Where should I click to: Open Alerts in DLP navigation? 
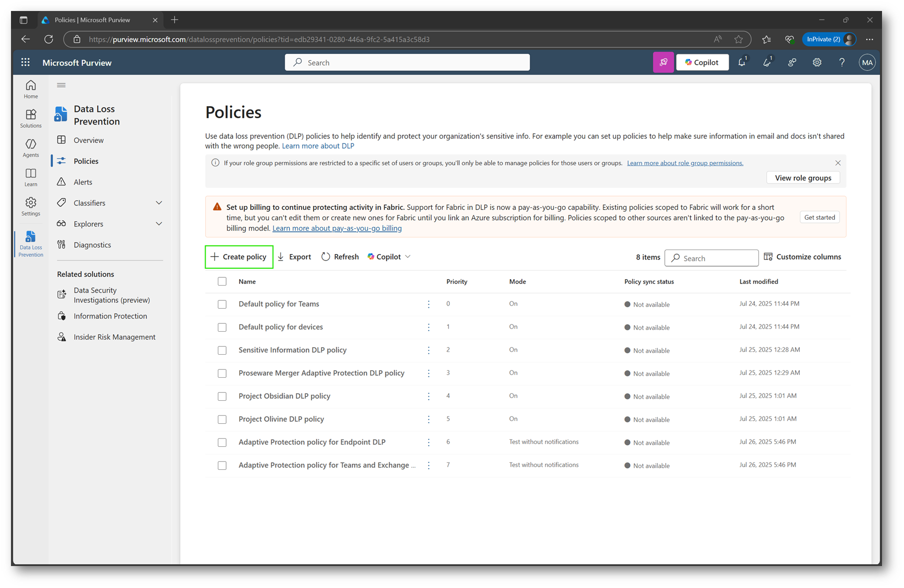[83, 182]
